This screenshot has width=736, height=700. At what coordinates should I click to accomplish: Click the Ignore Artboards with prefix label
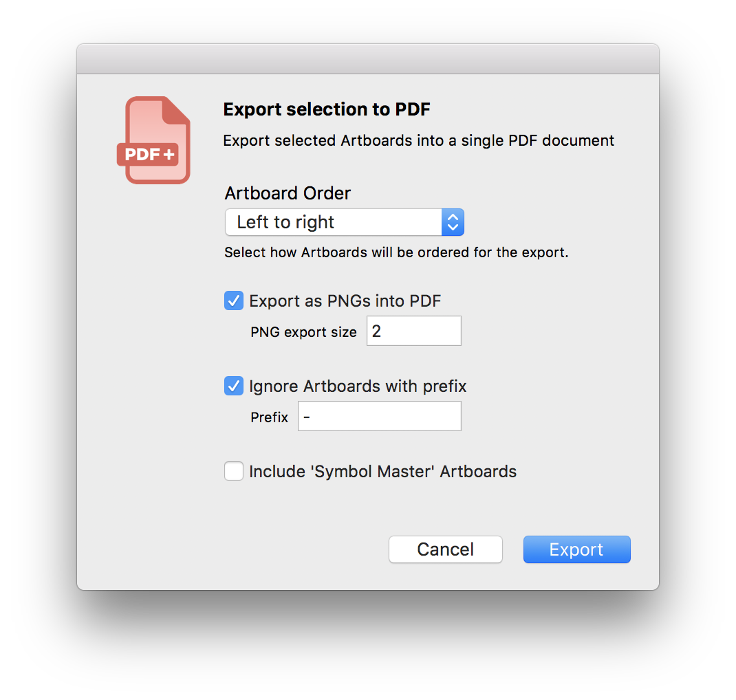[358, 386]
